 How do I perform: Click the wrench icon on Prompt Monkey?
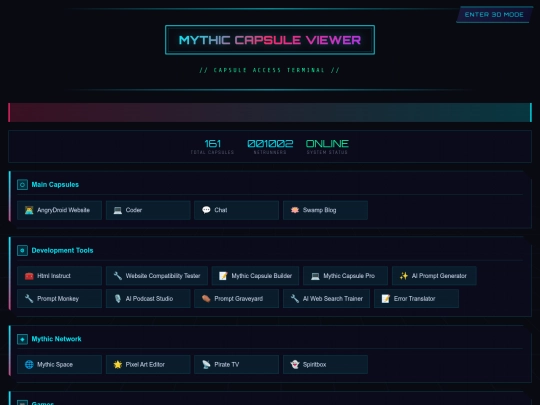[29, 299]
